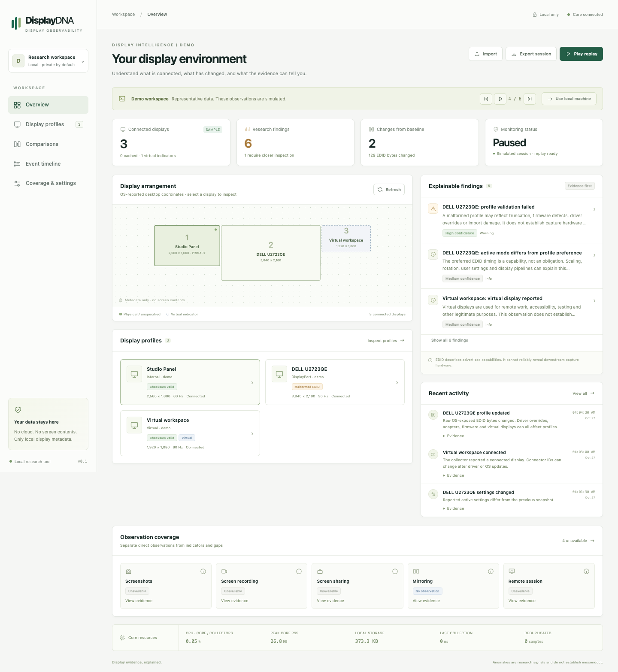Click the Local only lock icon
Viewport: 618px width, 672px height.
coord(535,15)
